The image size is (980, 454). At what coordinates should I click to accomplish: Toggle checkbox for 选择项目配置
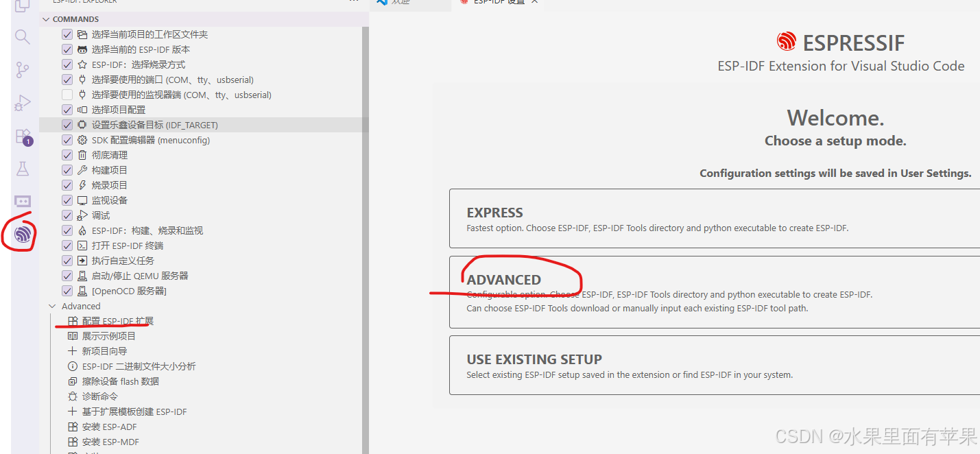(67, 110)
